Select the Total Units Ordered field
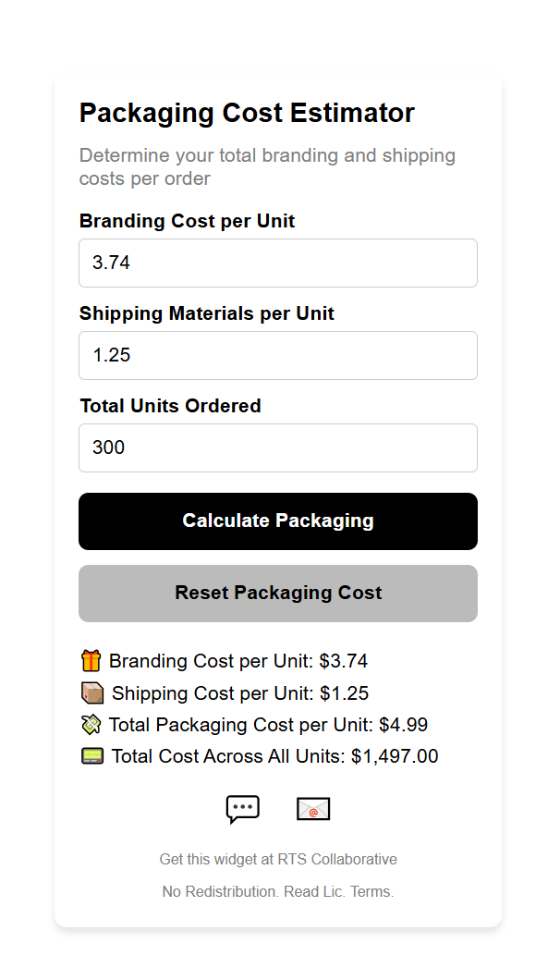The image size is (560, 980). pyautogui.click(x=277, y=447)
